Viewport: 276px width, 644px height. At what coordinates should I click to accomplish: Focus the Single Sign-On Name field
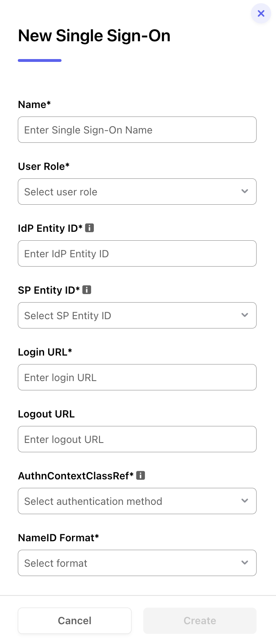point(137,129)
